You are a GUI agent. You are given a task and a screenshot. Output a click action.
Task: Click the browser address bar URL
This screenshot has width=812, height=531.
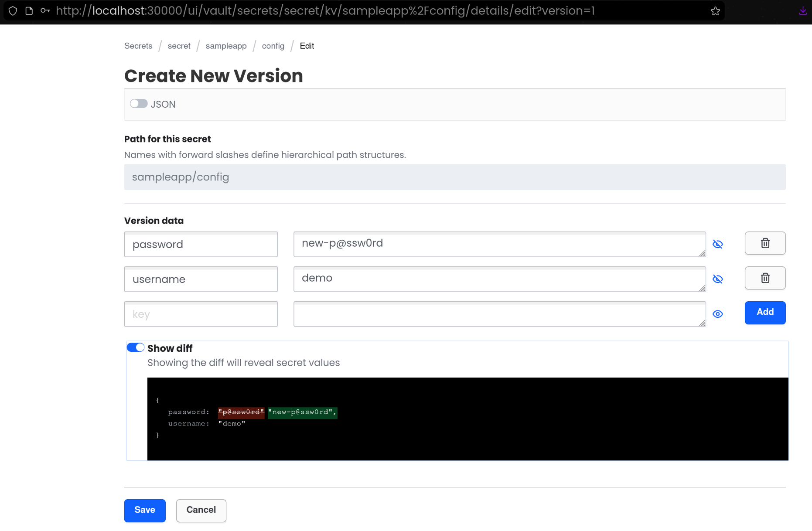pos(325,11)
